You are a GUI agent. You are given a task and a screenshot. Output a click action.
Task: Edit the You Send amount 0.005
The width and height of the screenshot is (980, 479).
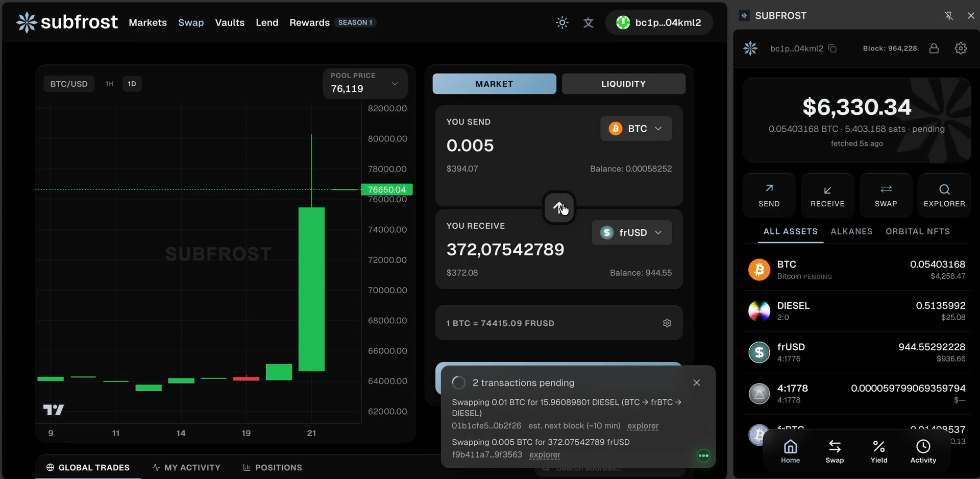pos(470,146)
